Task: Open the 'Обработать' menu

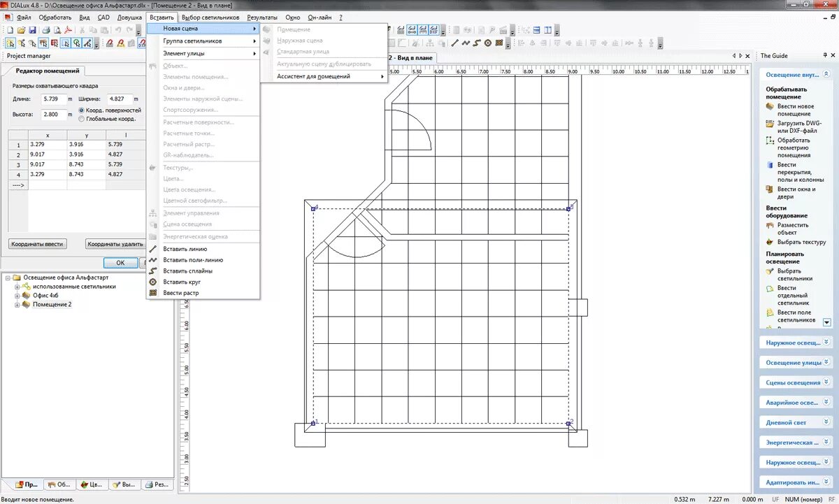Action: (x=55, y=17)
